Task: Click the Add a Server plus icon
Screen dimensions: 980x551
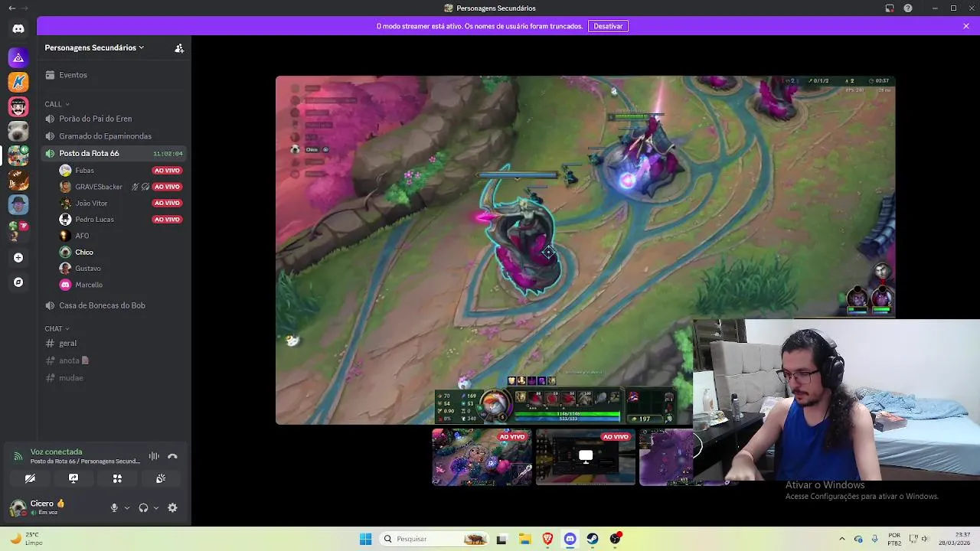Action: click(18, 258)
